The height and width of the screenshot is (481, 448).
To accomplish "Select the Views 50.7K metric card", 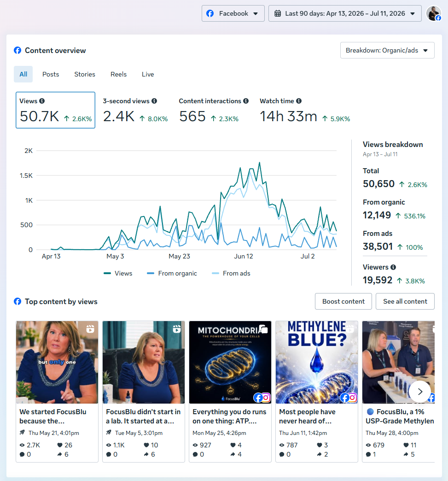I will (56, 110).
